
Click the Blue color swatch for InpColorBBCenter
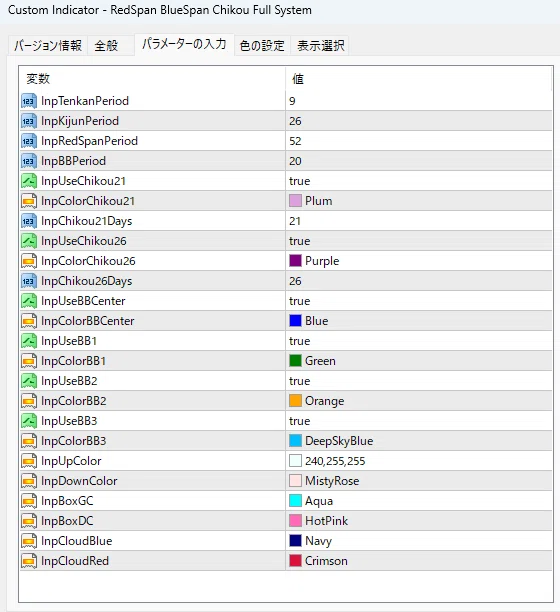coord(295,321)
